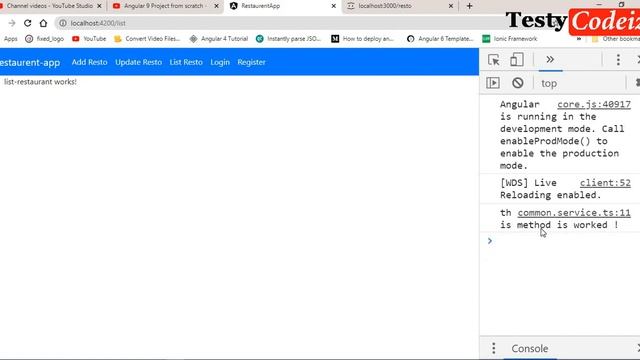This screenshot has width=640, height=360.
Task: Select the Console drawer tab
Action: click(530, 349)
